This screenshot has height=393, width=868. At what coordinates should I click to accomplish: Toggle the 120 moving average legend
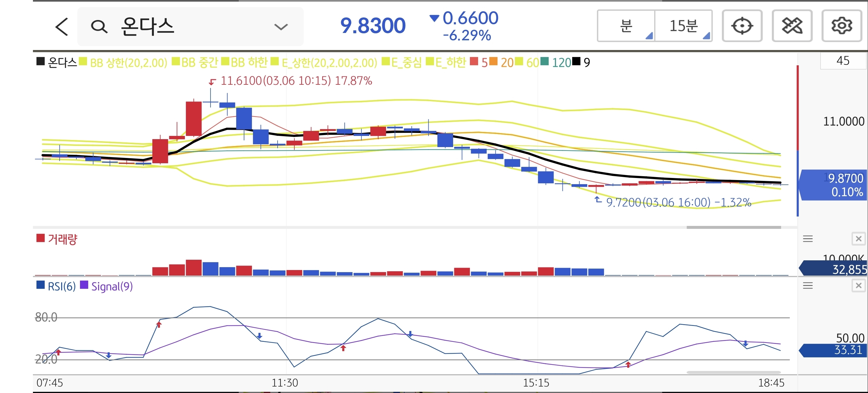561,63
